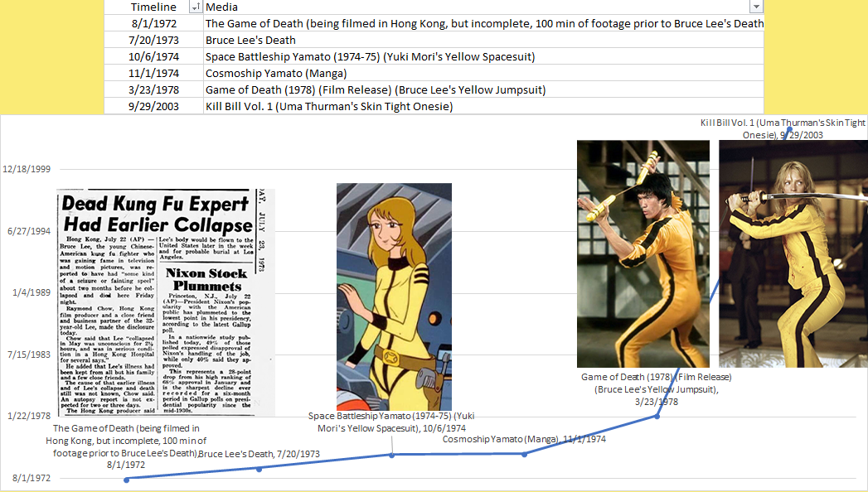The height and width of the screenshot is (492, 868).
Task: Open the Media column filter dropdown
Action: [755, 7]
